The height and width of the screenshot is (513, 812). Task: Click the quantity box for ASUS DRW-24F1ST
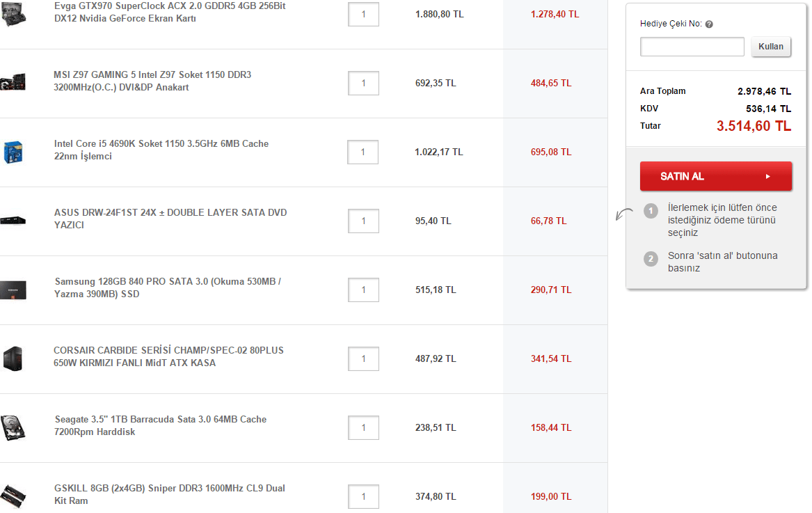click(363, 221)
